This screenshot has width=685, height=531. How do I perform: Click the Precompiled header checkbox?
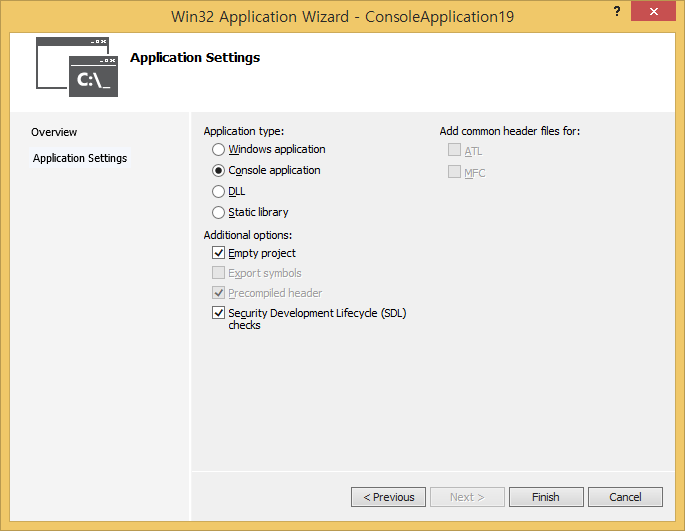point(219,293)
